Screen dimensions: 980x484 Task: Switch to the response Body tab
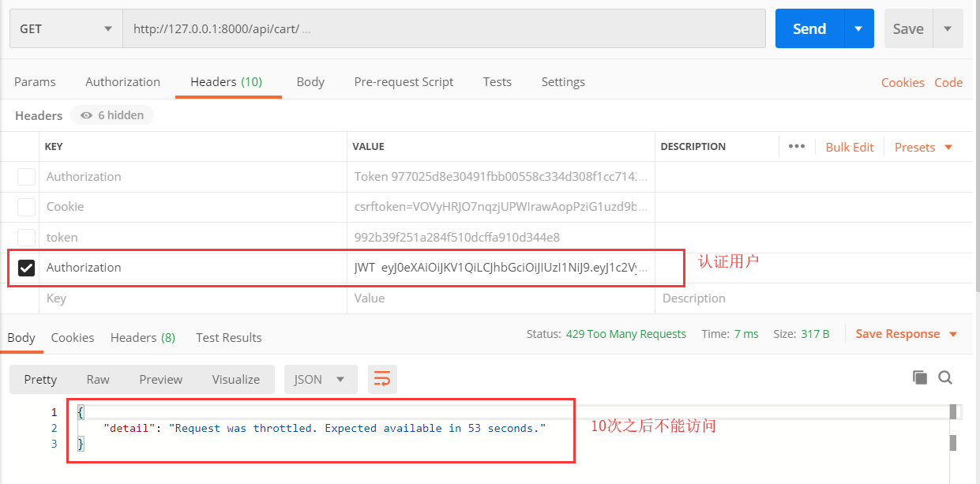click(21, 338)
